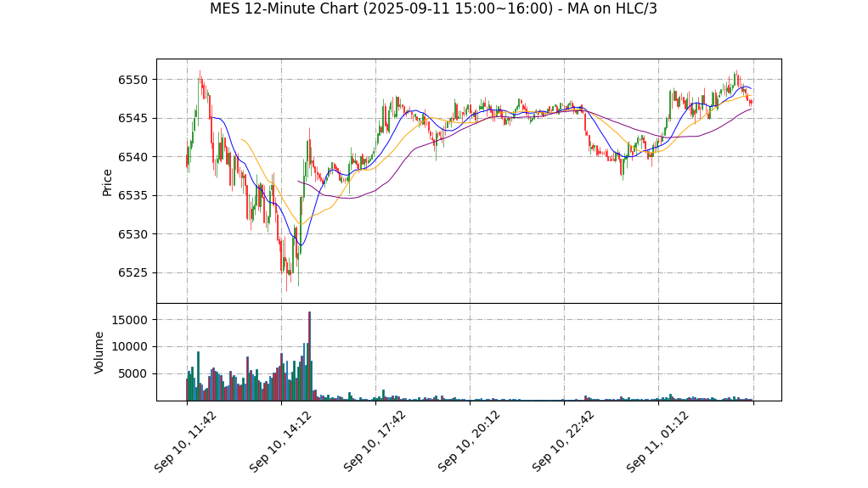Click the Price axis title

107,182
